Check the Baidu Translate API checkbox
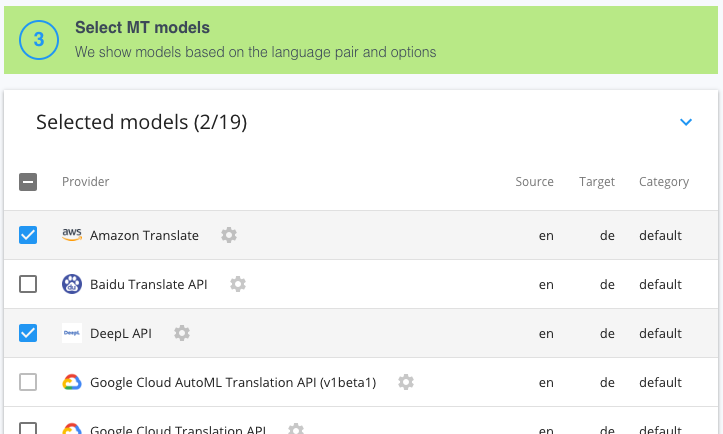723x434 pixels. coord(28,284)
